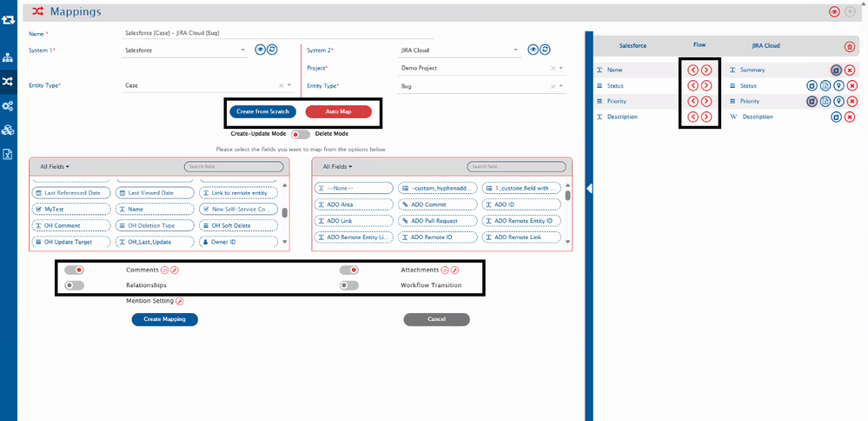Screen dimensions: 868x421
Task: Click the Auto Map button
Action: click(338, 111)
